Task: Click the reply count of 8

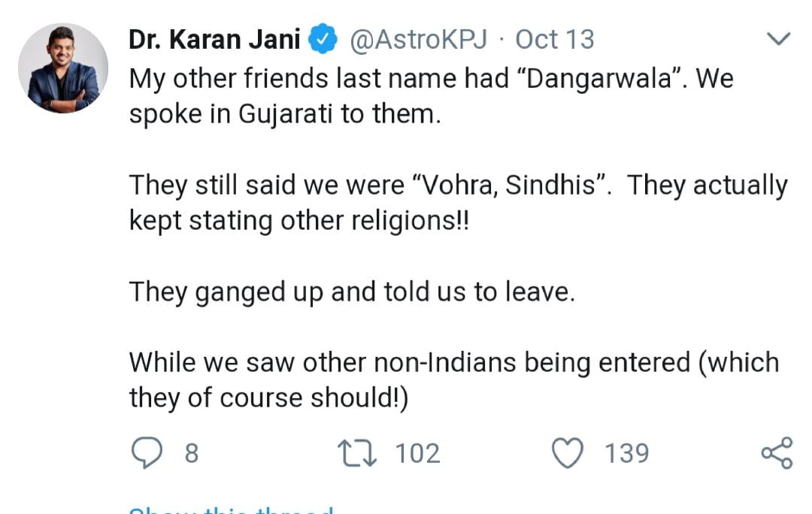Action: [192, 453]
